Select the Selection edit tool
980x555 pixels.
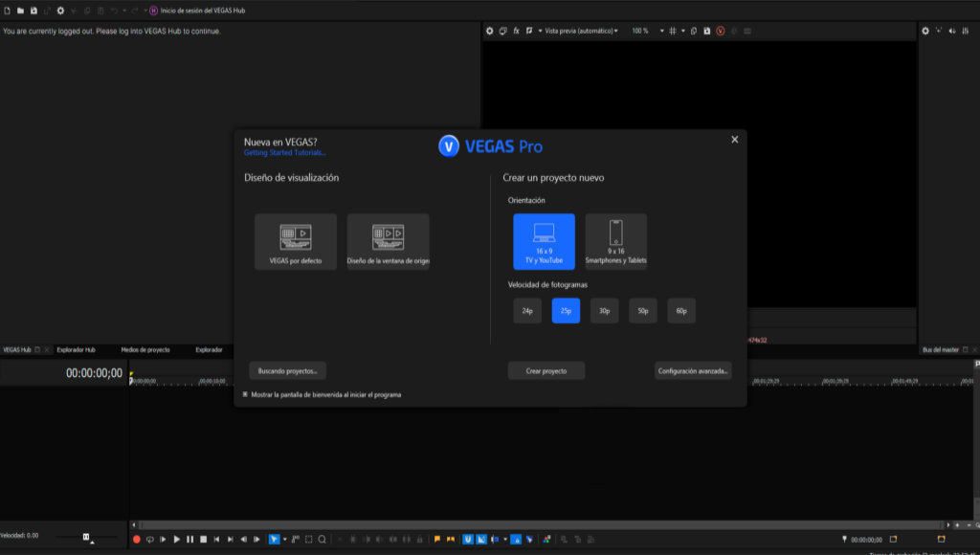(x=309, y=540)
